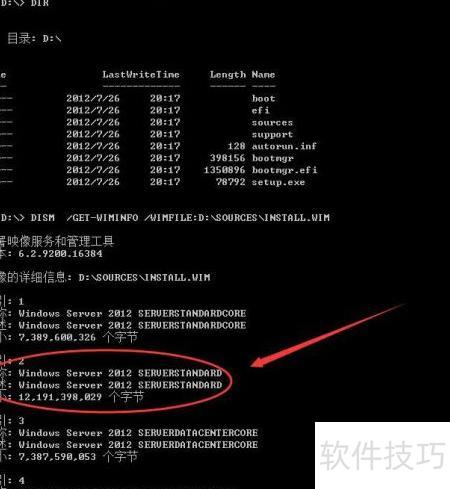
Task: Select the first SERVERDATACENTERCORE name line
Action: [138, 433]
